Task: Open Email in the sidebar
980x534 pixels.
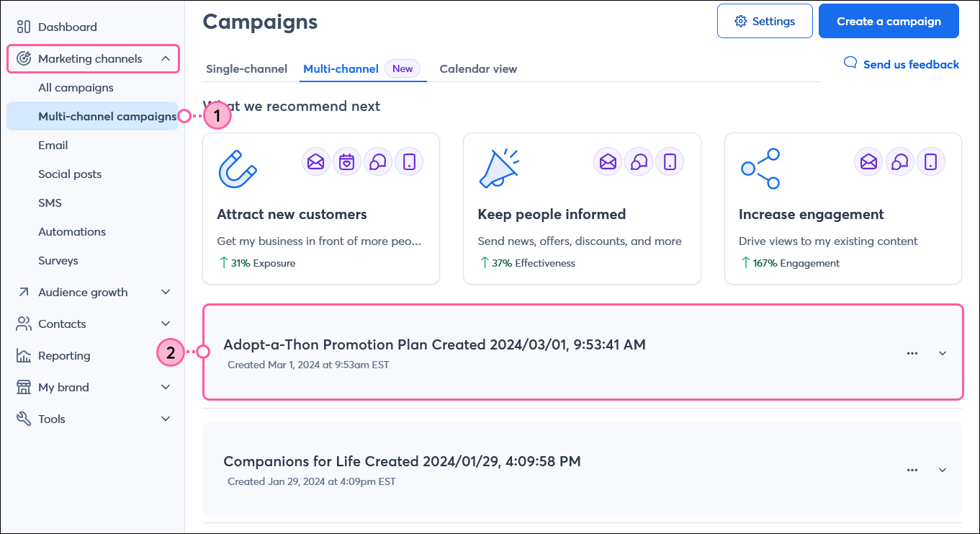Action: 53,145
